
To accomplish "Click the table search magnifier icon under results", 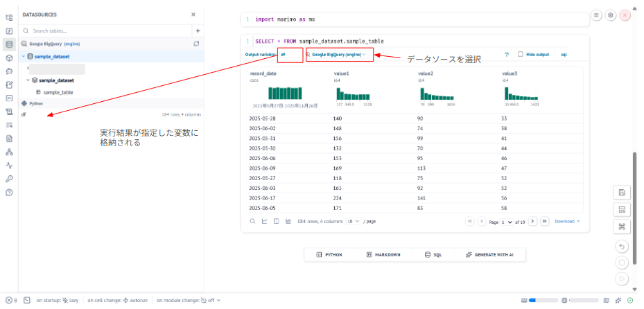I will click(x=252, y=221).
